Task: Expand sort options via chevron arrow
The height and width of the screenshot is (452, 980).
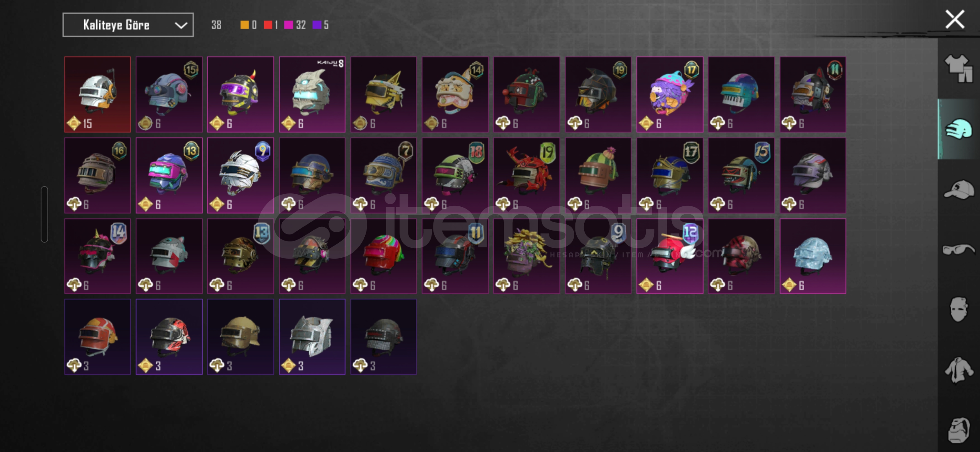Action: click(181, 25)
